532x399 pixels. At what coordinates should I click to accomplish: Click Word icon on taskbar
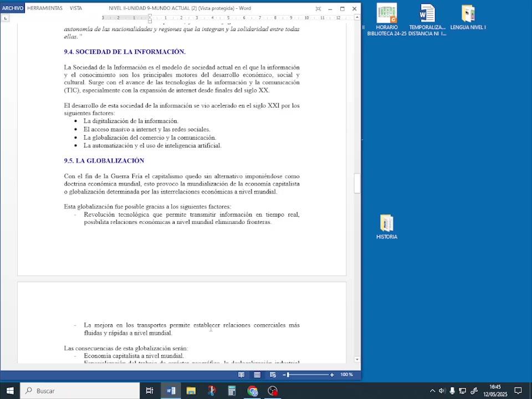click(171, 391)
